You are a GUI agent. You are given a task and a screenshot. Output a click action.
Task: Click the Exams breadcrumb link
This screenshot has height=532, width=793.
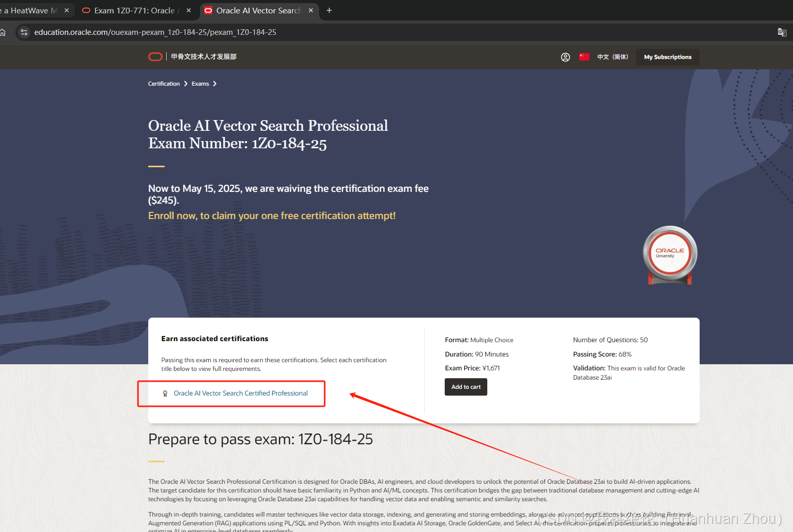[x=201, y=84]
